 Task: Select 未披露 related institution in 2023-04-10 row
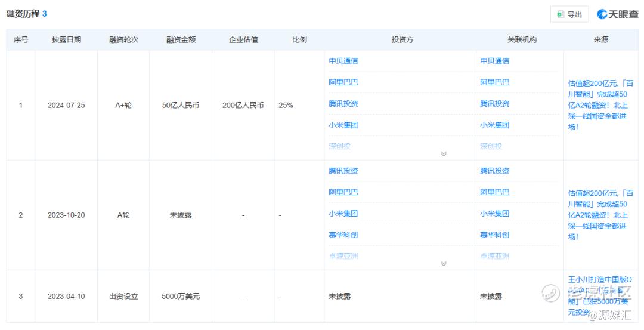click(x=491, y=297)
